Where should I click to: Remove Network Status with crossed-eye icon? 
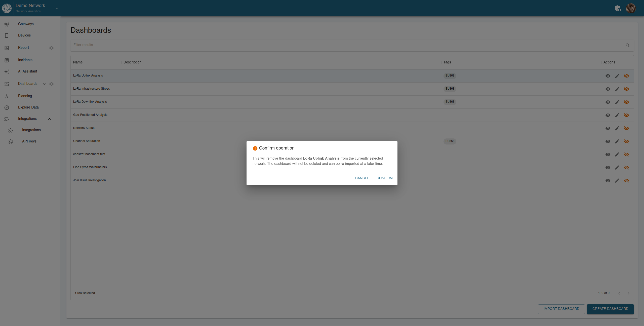[626, 128]
